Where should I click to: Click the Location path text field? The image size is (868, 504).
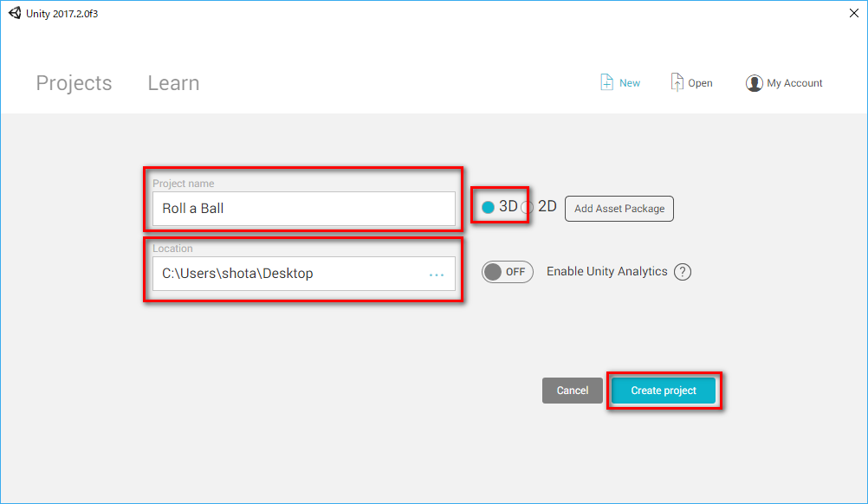[x=304, y=274]
